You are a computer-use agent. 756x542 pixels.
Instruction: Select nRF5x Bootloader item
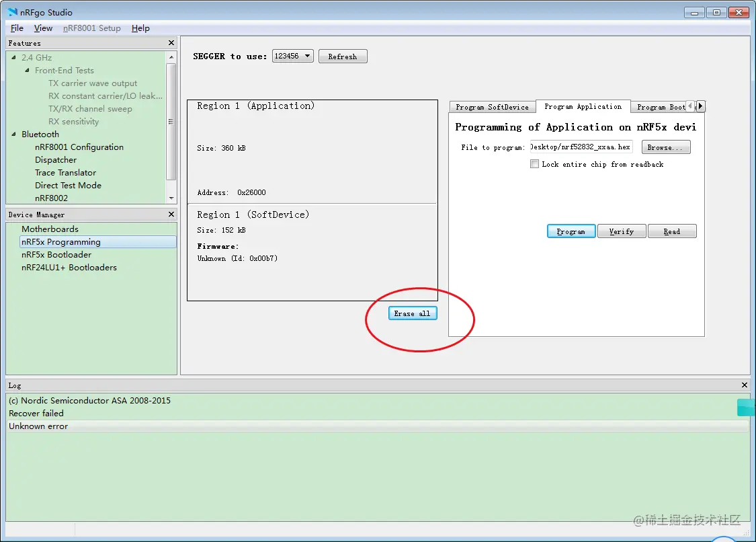point(56,254)
